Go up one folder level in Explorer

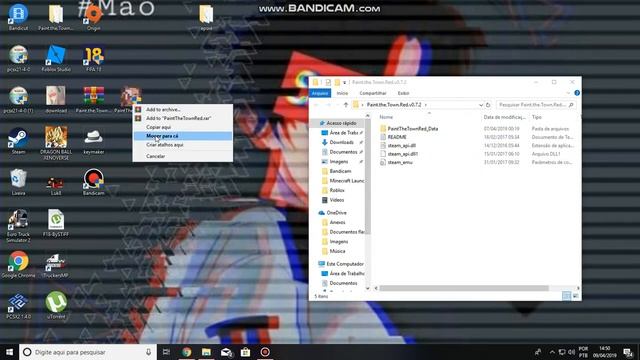[346, 105]
